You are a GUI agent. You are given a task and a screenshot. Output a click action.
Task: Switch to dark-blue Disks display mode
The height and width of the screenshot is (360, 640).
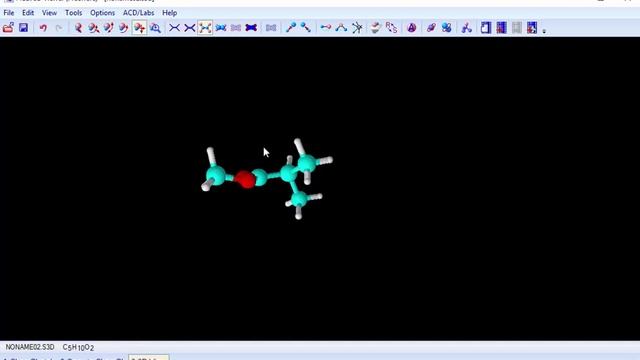coord(251,28)
